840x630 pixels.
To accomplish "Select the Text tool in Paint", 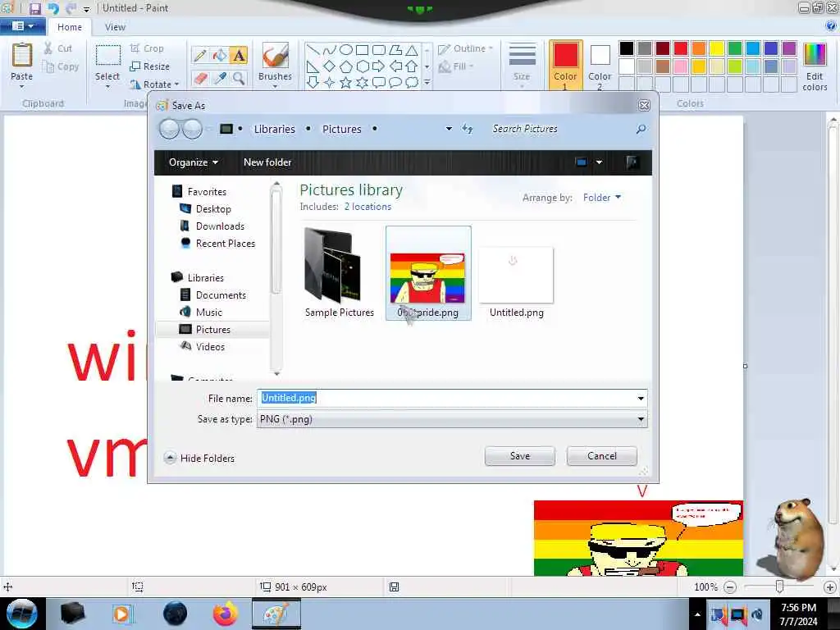I will click(239, 55).
